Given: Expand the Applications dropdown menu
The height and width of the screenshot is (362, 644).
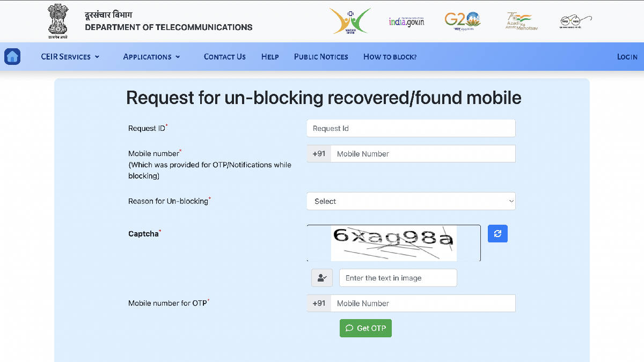Looking at the screenshot, I should tap(151, 57).
